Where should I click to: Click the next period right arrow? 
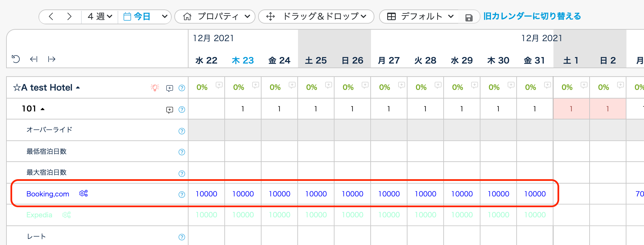69,17
